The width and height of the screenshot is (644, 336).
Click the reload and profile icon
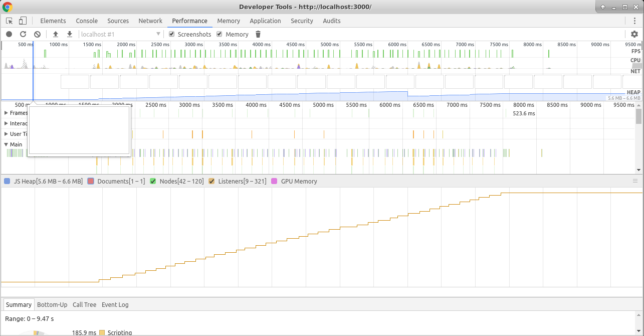pos(23,34)
